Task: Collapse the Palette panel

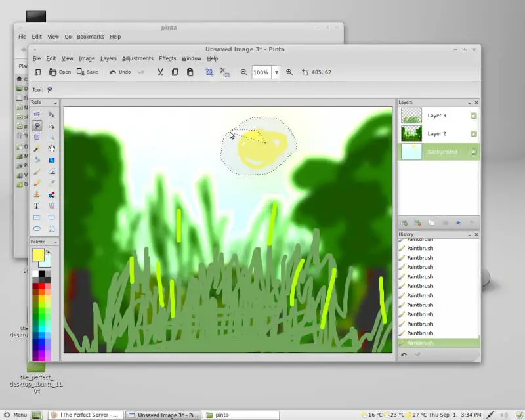Action: point(55,241)
